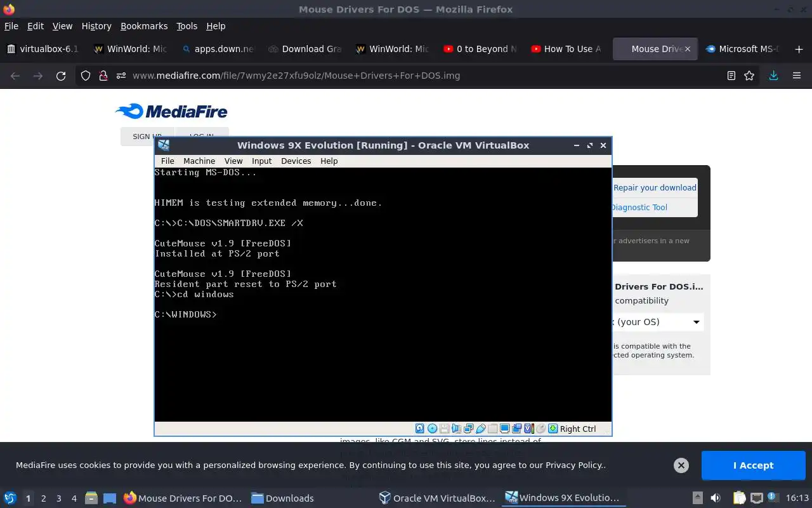Click the Repair your download link
The image size is (812, 508).
pos(655,187)
